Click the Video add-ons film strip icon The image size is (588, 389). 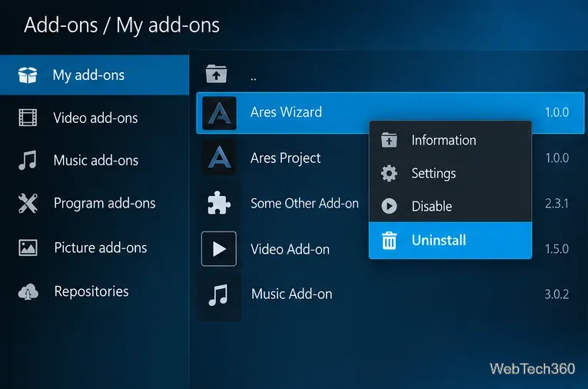point(28,118)
